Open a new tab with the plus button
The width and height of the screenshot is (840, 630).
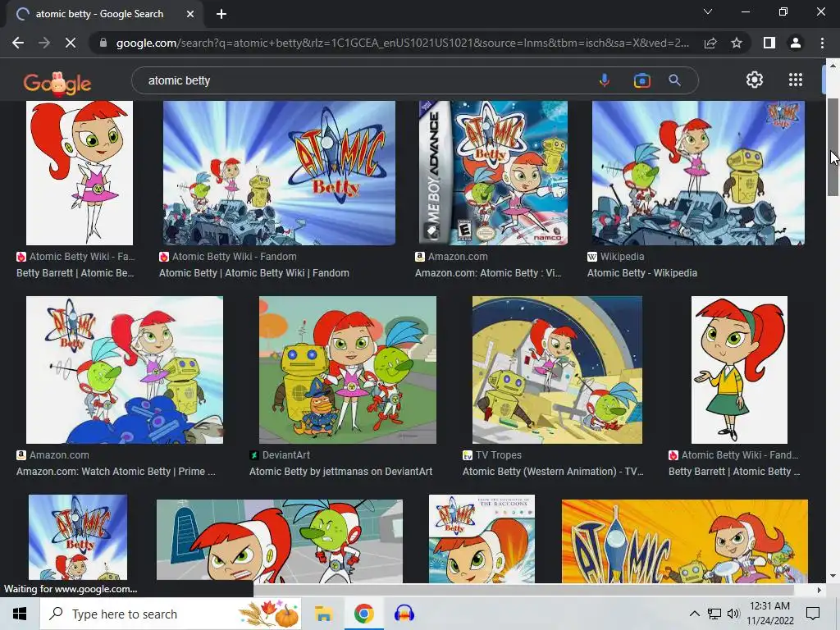(221, 14)
